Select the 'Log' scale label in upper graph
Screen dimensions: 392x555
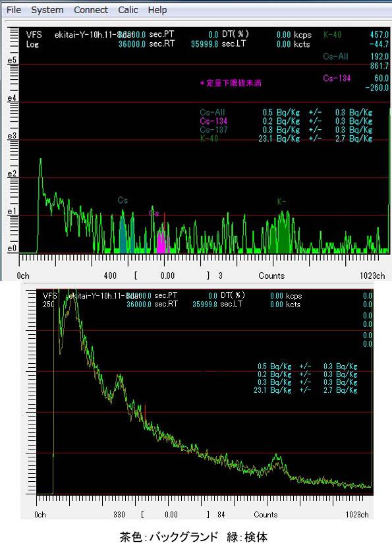point(32,44)
